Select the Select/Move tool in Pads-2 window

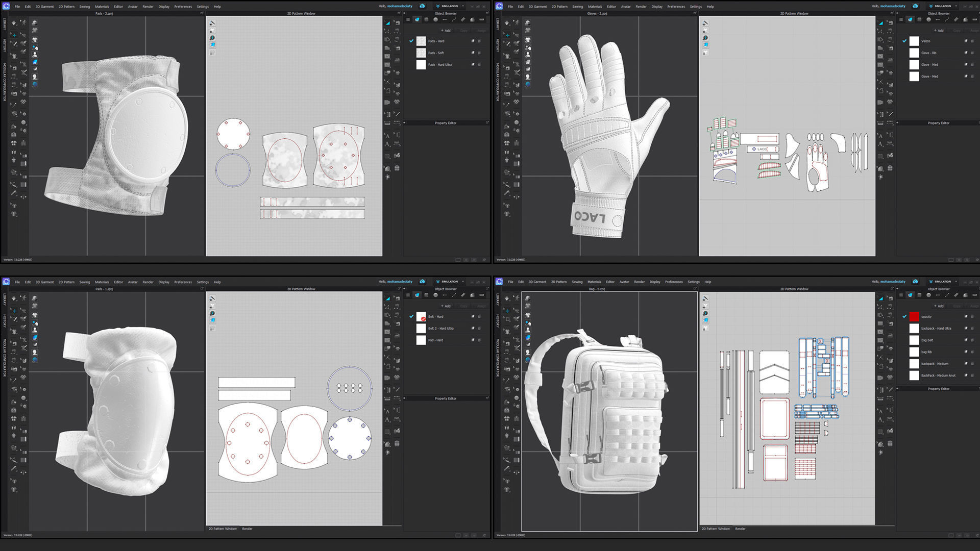tap(14, 35)
